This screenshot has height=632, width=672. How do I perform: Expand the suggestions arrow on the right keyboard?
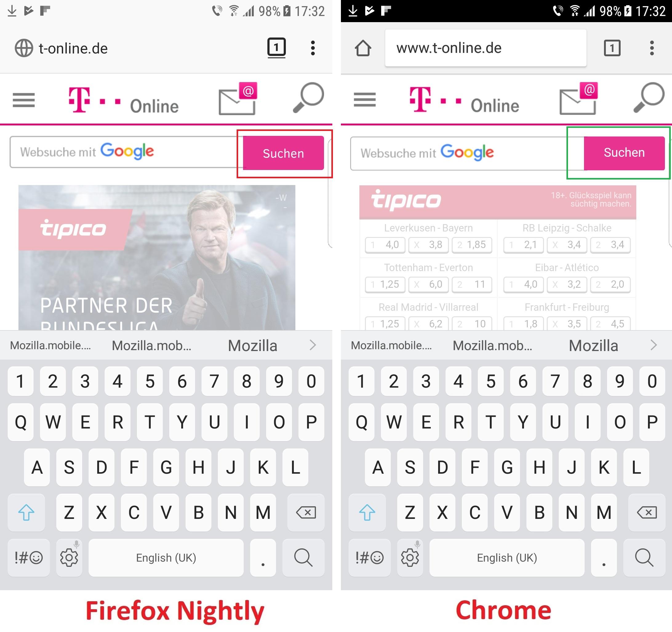tap(654, 345)
